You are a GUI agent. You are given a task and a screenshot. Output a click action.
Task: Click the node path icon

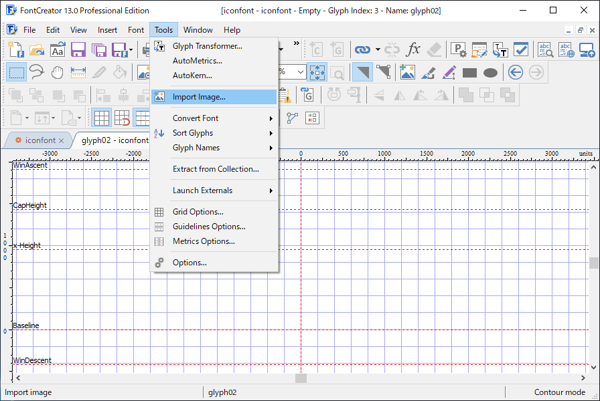tap(292, 118)
